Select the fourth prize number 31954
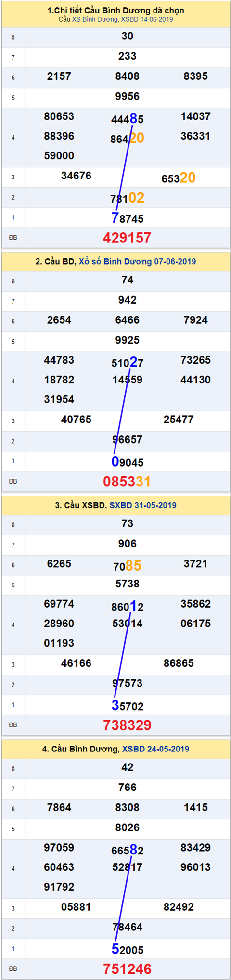 tap(59, 399)
